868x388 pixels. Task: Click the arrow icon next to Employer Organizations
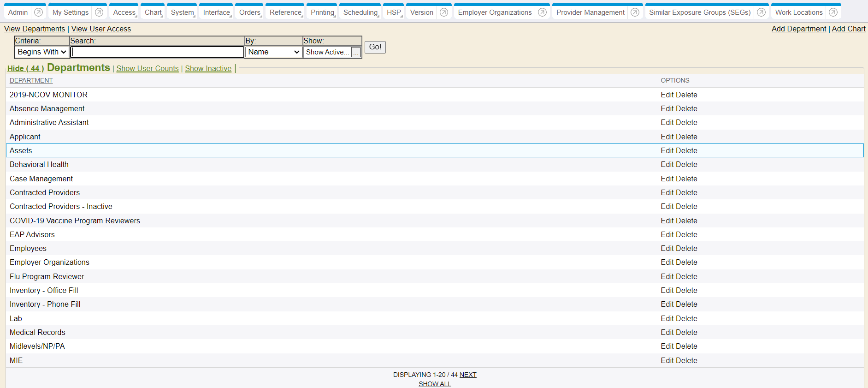[543, 12]
